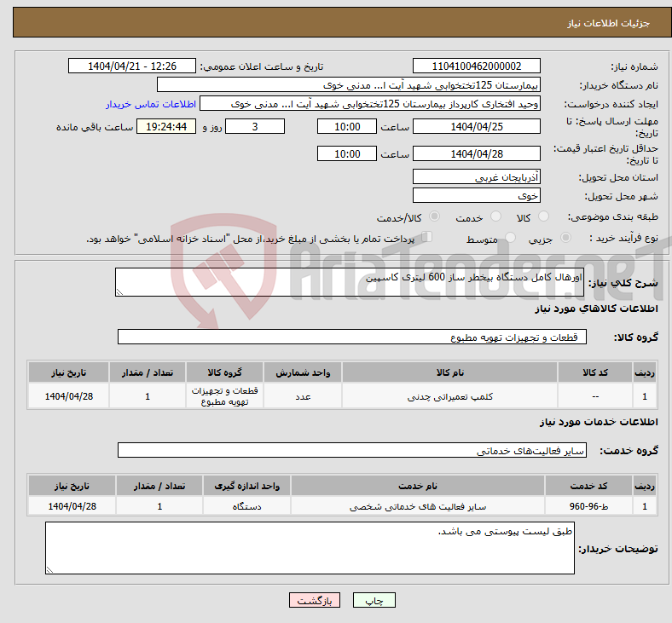Click the page title جزئیات اطلاعات نیاز
672x623 pixels.
click(609, 23)
